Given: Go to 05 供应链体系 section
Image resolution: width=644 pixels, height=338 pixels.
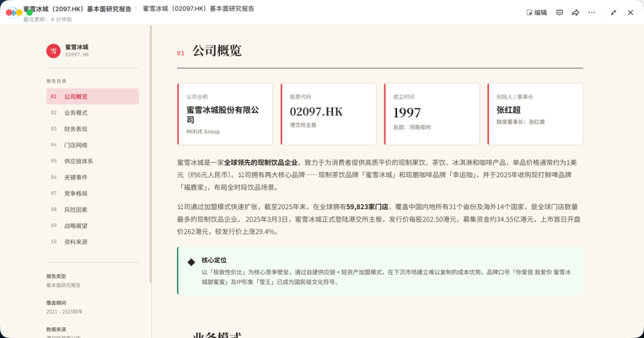Looking at the screenshot, I should click(x=92, y=161).
